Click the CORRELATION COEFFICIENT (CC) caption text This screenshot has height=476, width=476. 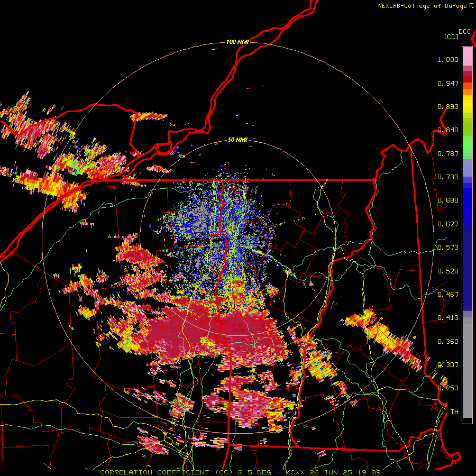167,472
